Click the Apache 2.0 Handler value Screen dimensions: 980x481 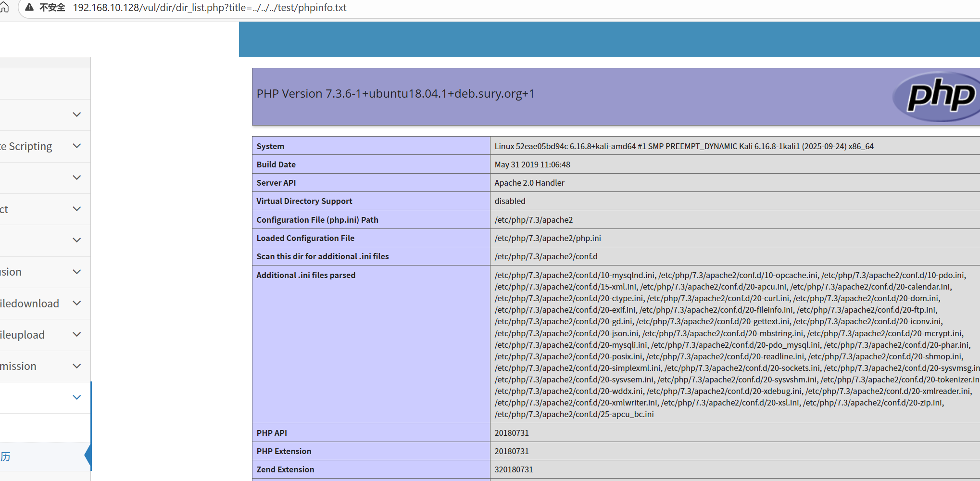529,183
